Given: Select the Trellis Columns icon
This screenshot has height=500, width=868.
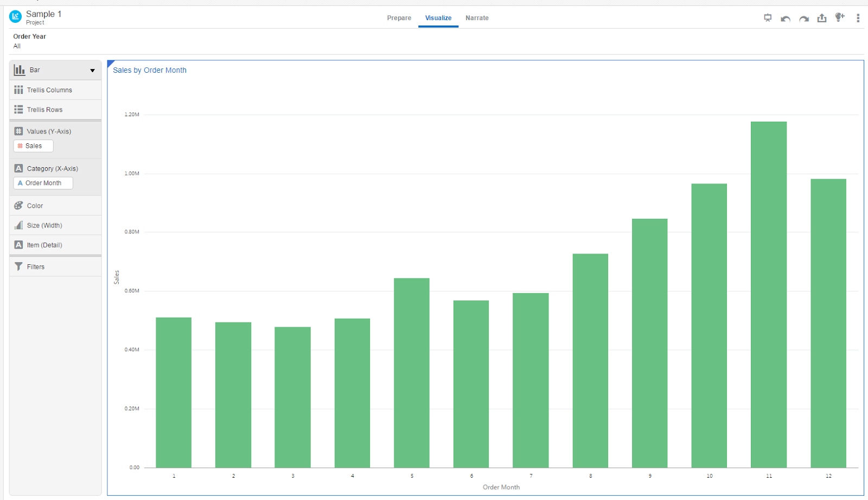Looking at the screenshot, I should coord(18,90).
